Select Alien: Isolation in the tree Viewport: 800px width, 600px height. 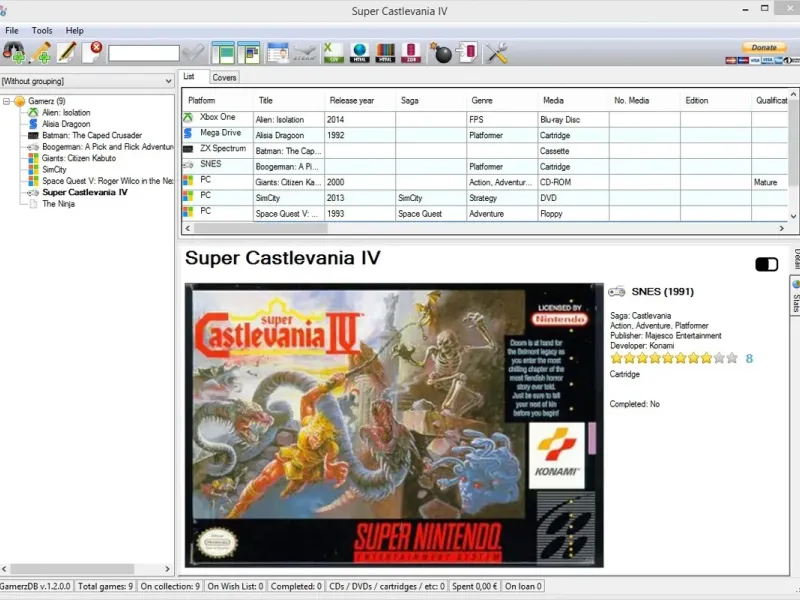click(66, 112)
